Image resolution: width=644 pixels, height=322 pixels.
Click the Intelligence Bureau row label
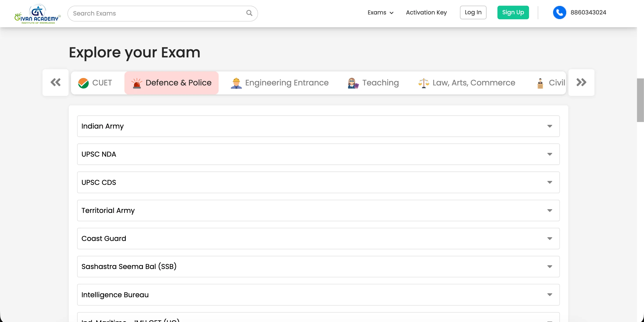pyautogui.click(x=115, y=295)
